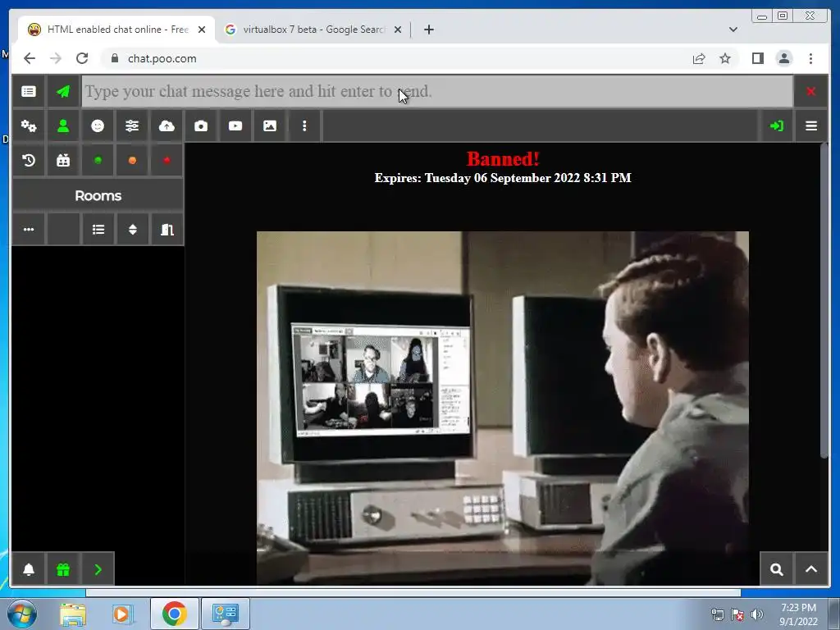
Task: Set status to red busy dot
Action: pos(167,160)
